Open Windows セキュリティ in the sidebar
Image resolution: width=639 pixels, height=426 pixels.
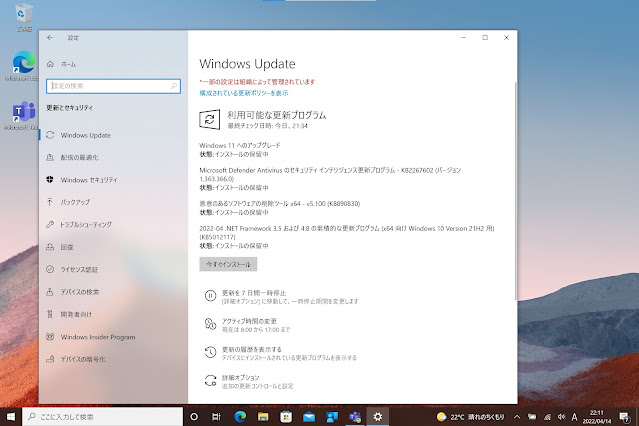pos(113,180)
